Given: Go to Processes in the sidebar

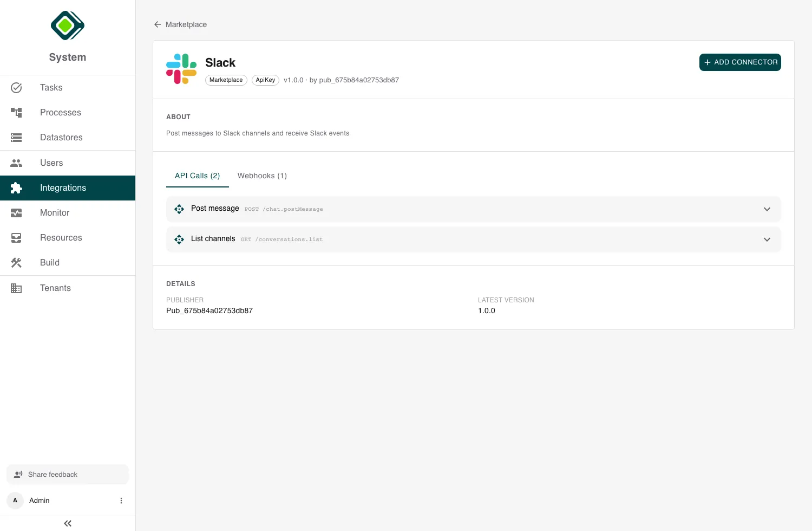Looking at the screenshot, I should (68, 113).
